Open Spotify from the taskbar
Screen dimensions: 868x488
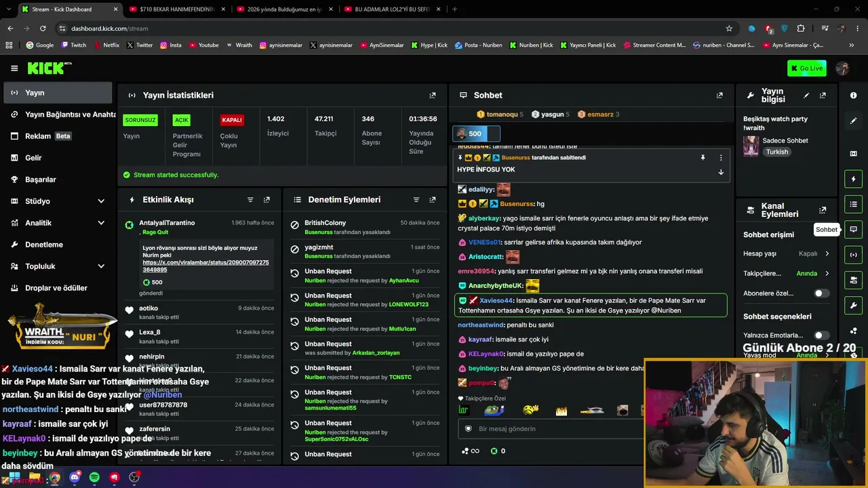tap(94, 477)
